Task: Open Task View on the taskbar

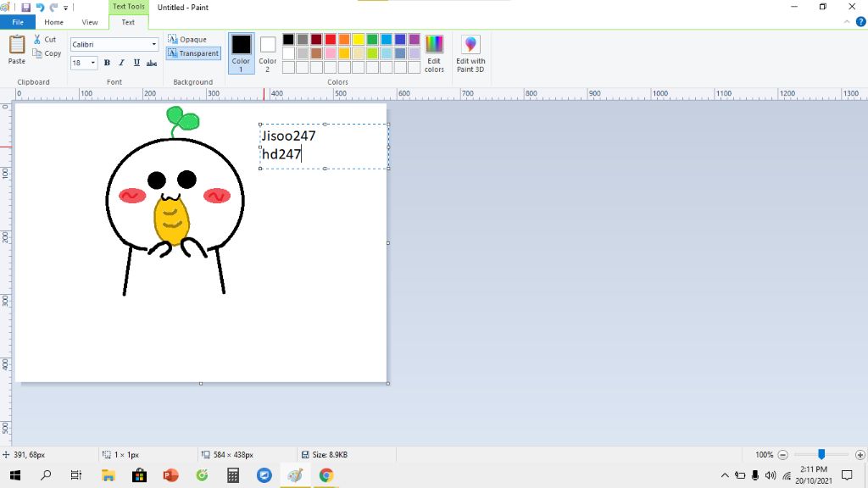Action: tap(75, 475)
